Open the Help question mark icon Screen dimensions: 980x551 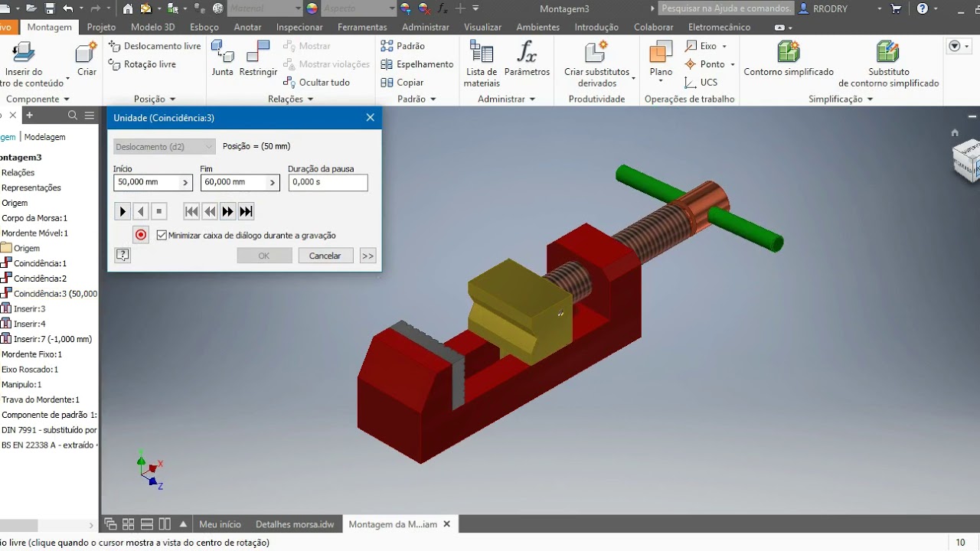click(923, 8)
